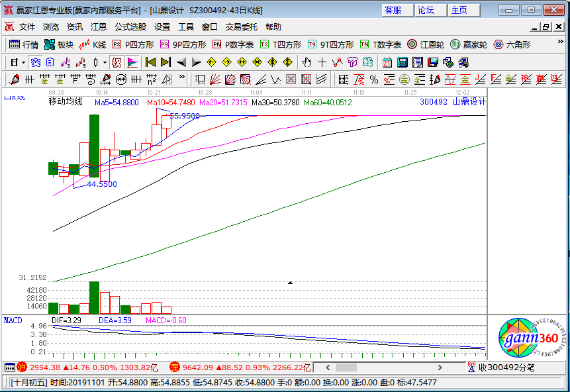Open the 9T四方形 tool
The width and height of the screenshot is (570, 392).
(330, 44)
